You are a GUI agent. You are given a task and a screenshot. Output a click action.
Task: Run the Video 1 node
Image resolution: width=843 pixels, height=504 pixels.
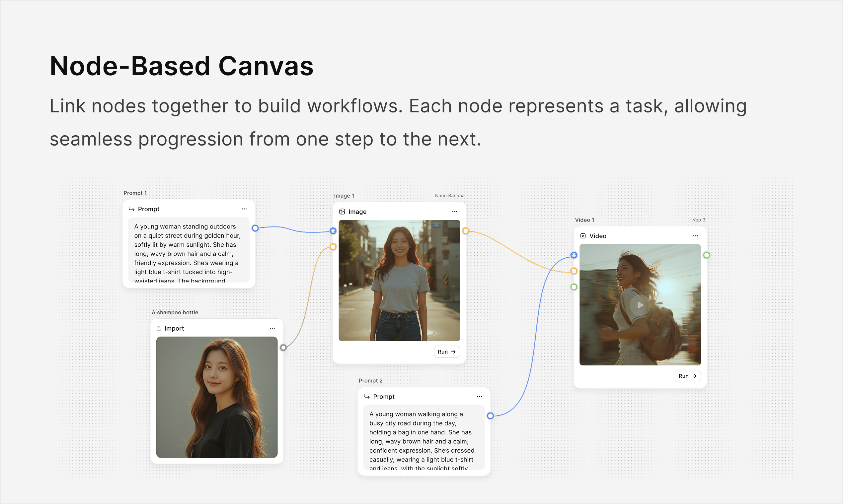click(x=687, y=376)
